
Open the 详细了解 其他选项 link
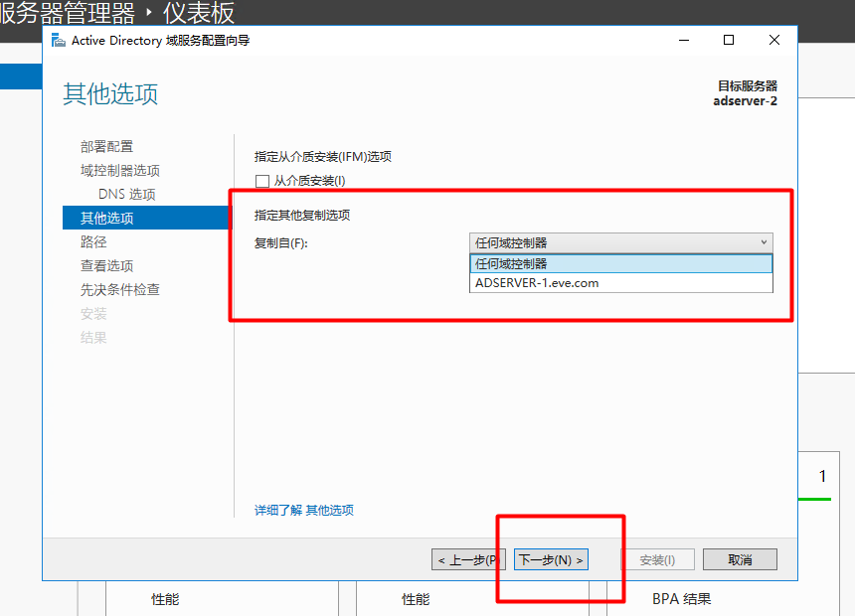coord(303,511)
